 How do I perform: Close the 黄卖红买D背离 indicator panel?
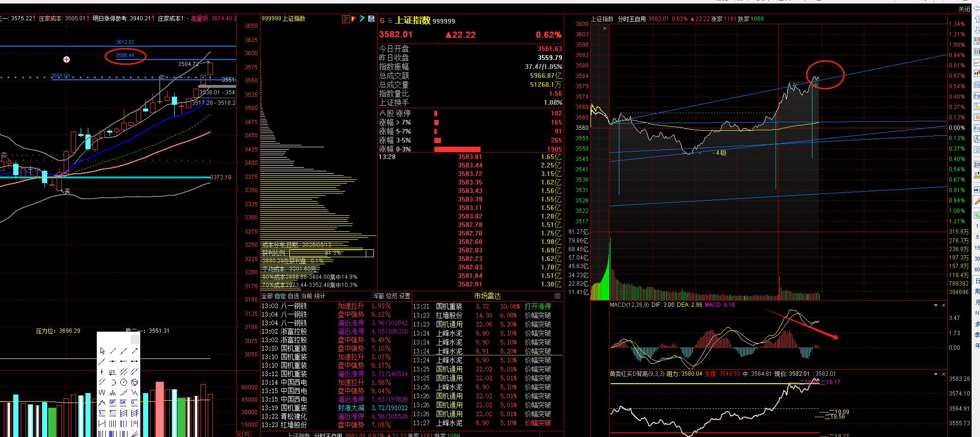tap(944, 374)
